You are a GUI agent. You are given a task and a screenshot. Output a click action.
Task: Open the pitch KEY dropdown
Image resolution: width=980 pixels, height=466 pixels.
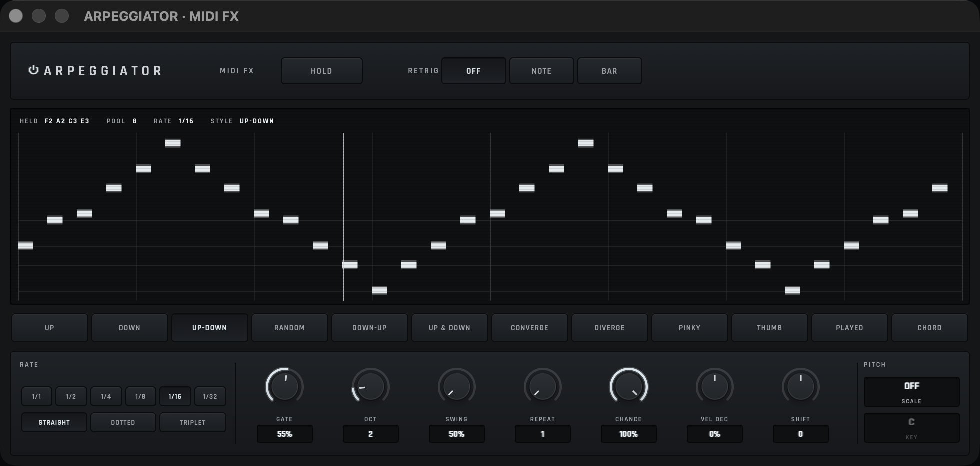[911, 428]
